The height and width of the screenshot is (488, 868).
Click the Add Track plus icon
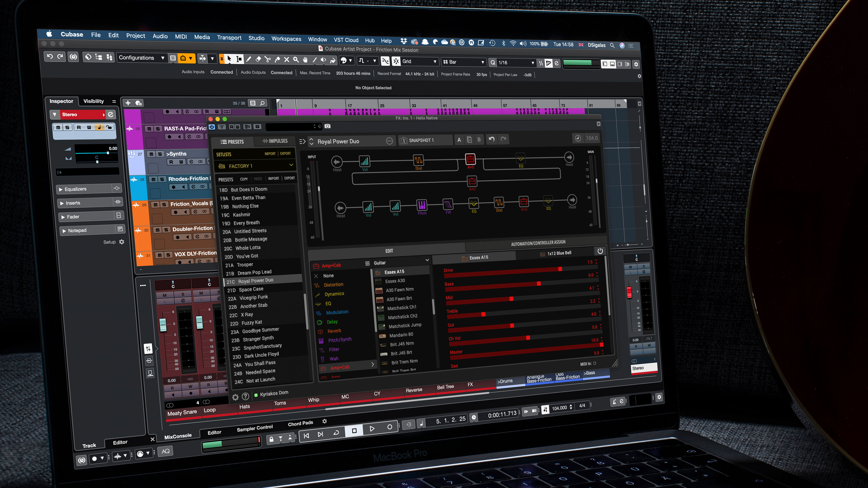coord(128,103)
